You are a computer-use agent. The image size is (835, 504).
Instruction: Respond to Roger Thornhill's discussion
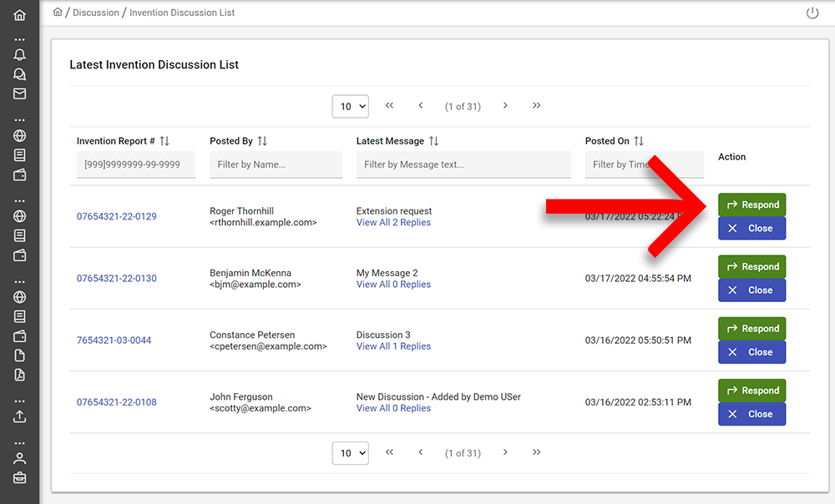[x=751, y=205]
